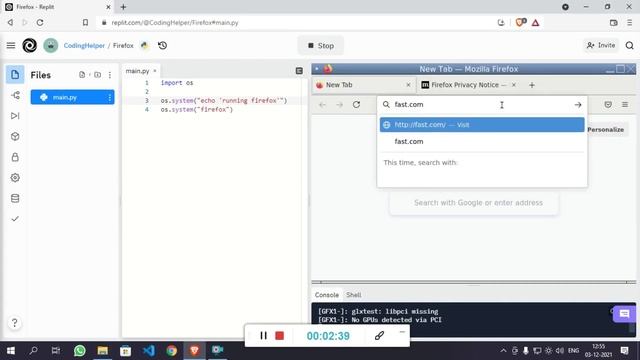Open the CodingHelper profile avatar
Screen dimensions: 640x360
[x=51, y=45]
